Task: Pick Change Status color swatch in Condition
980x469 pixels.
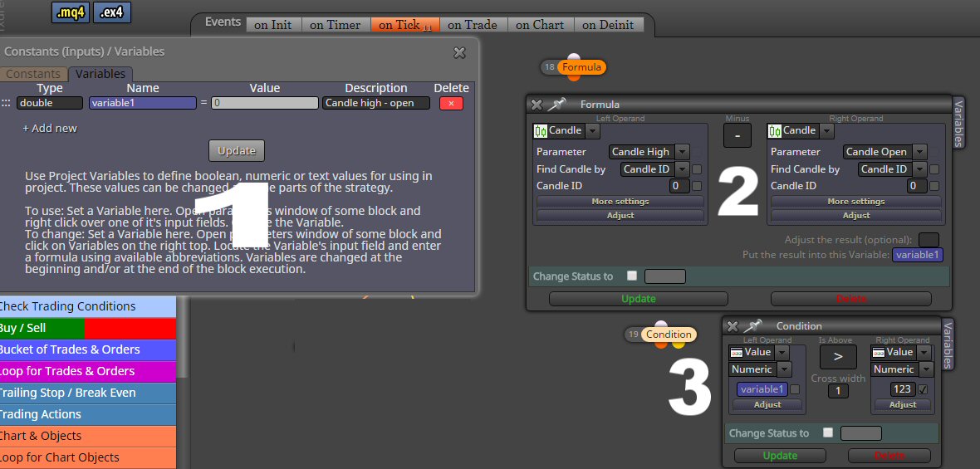Action: tap(860, 432)
